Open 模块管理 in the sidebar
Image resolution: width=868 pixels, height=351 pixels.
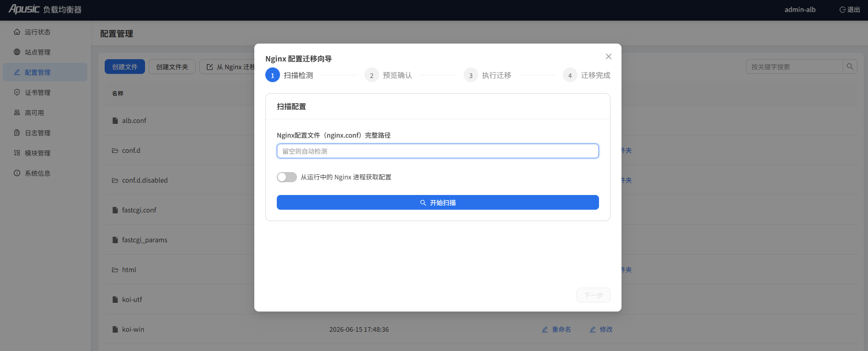[45, 153]
